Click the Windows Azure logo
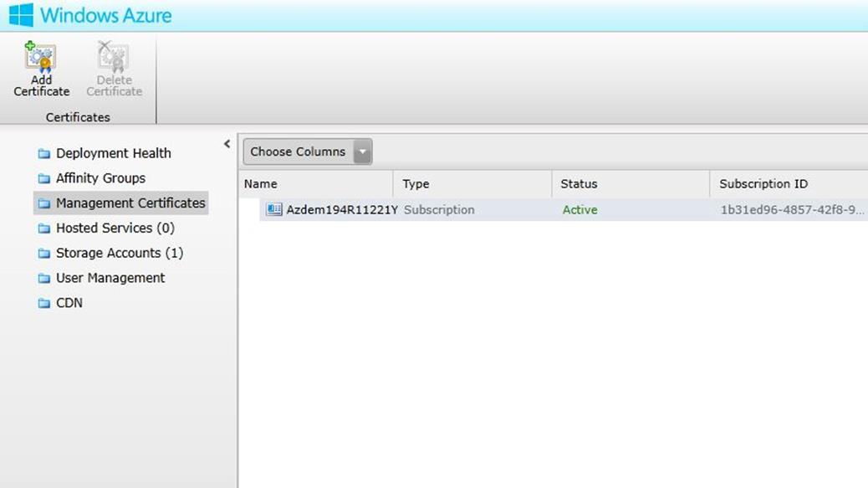Screen dimensions: 868x488 point(21,15)
